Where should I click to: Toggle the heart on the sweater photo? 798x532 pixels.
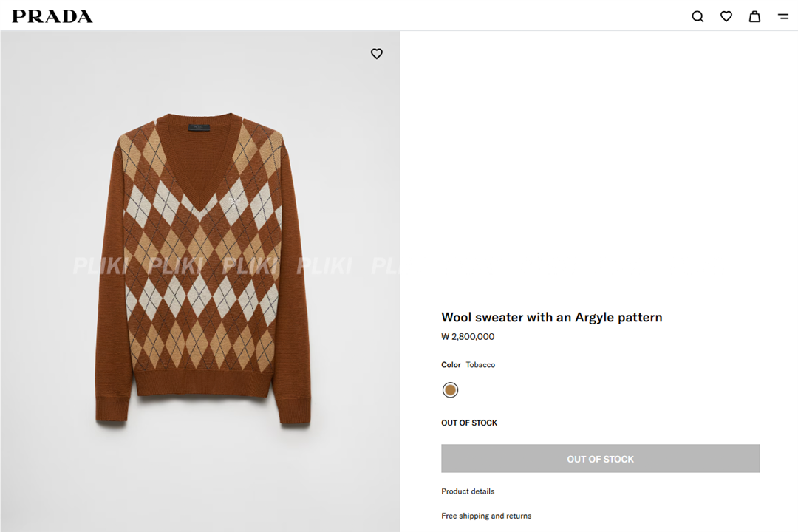[377, 54]
